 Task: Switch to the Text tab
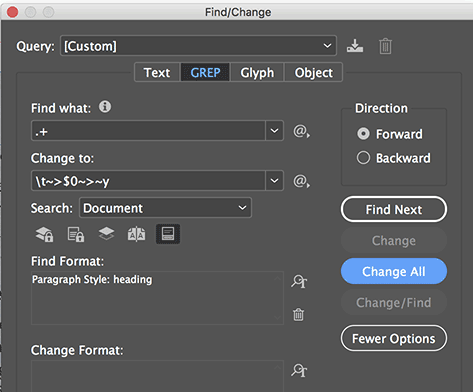coord(157,72)
